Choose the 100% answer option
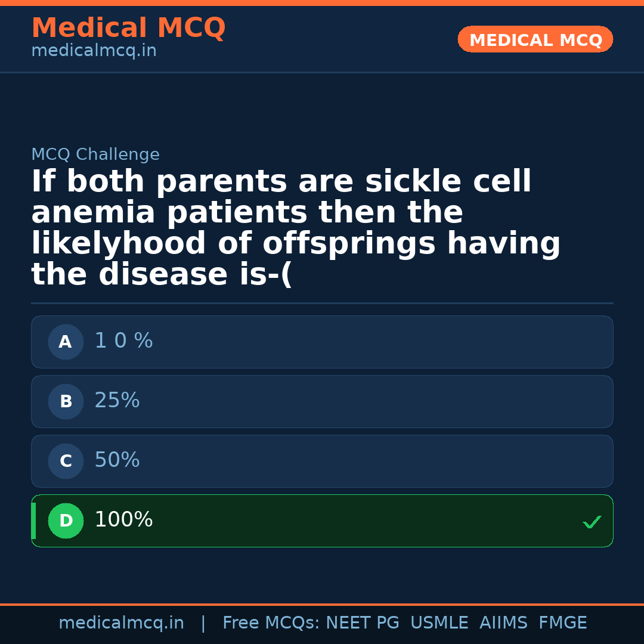The width and height of the screenshot is (644, 644). coord(322,521)
